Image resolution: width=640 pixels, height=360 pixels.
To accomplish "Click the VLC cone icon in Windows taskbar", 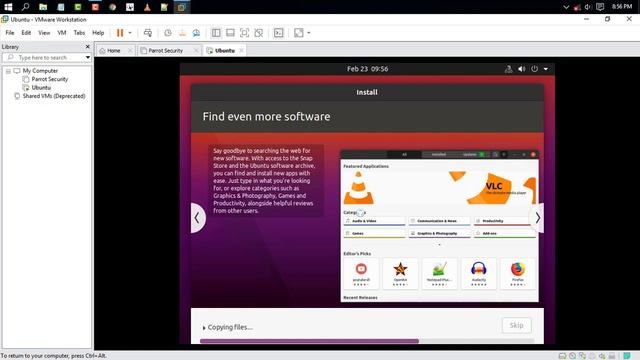I will tap(147, 7).
